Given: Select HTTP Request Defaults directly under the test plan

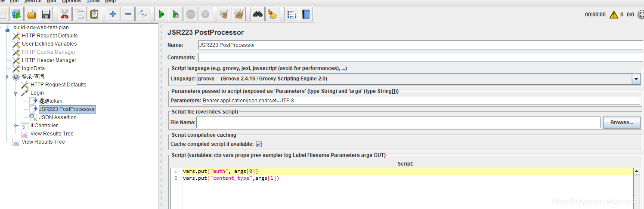Looking at the screenshot, I should [x=50, y=36].
